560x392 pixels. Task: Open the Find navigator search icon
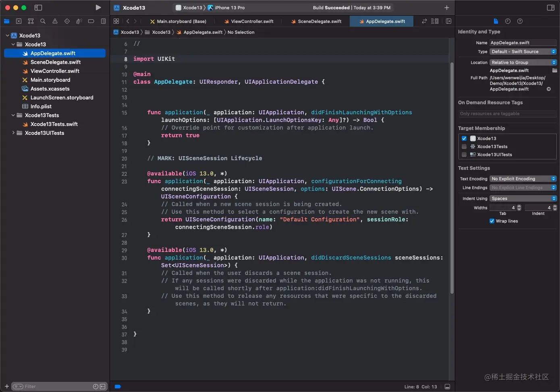click(43, 21)
